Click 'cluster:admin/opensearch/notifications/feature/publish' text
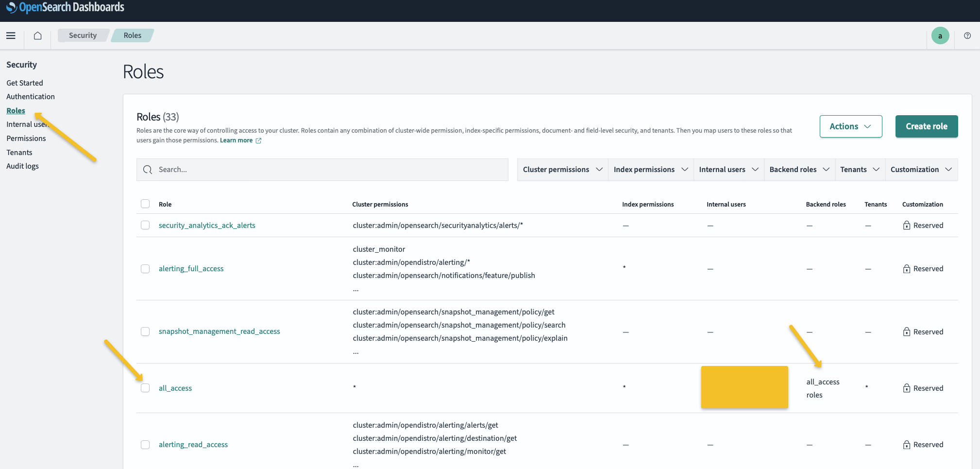980x469 pixels. coord(444,276)
